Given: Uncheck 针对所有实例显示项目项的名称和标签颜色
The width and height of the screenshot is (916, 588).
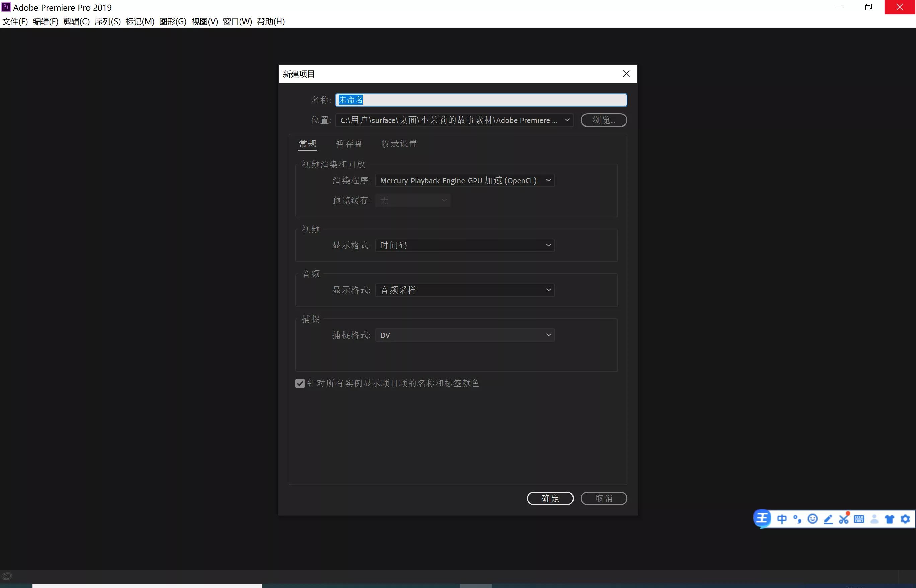Looking at the screenshot, I should click(300, 383).
